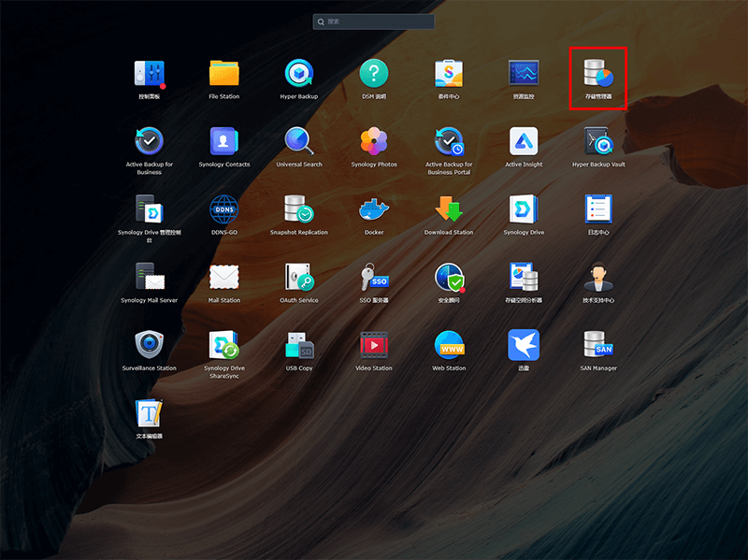Open Hyper Backup Vault
Viewport: 748px width, 560px height.
598,142
